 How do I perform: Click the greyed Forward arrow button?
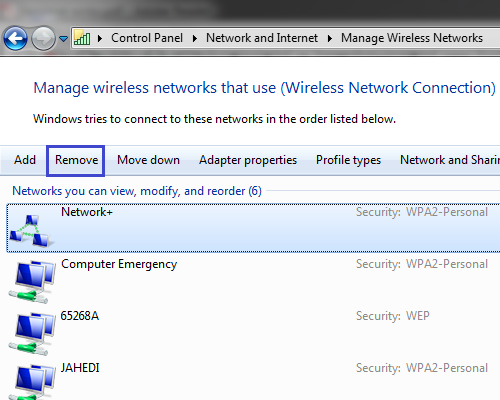coord(43,39)
